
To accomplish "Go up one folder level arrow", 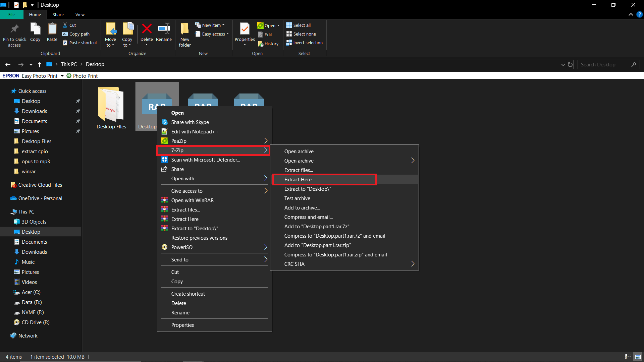I will click(40, 64).
